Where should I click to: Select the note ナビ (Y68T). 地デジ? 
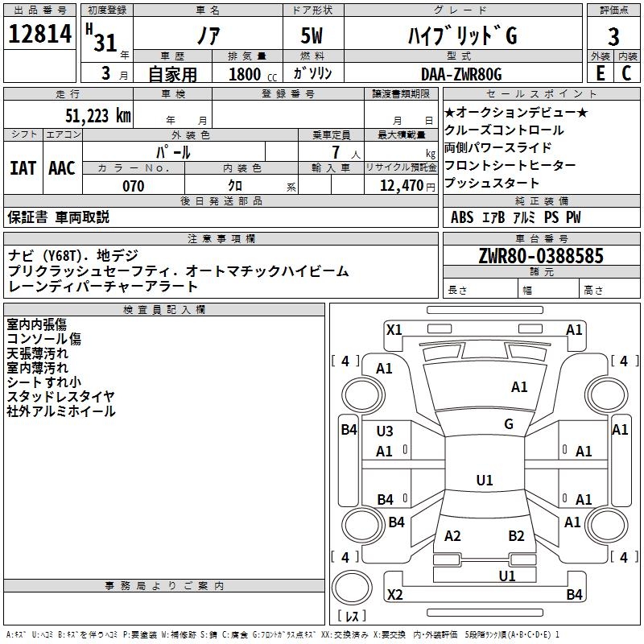[x=73, y=255]
